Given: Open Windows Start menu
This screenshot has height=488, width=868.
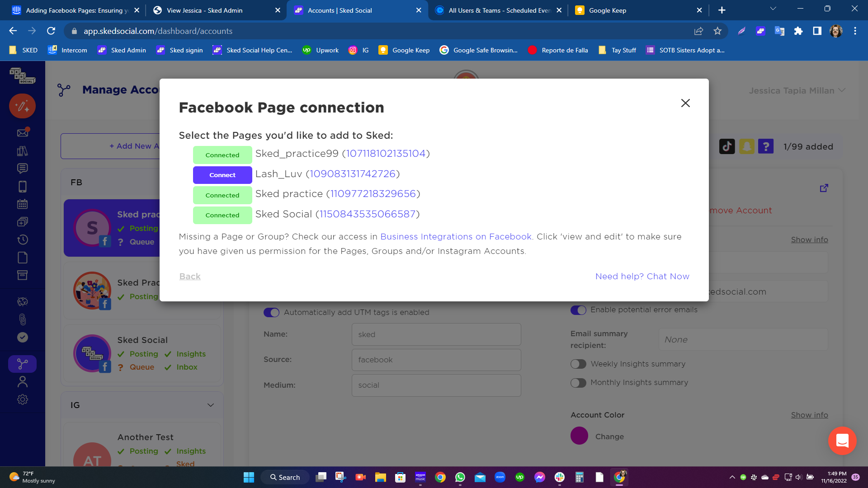Looking at the screenshot, I should [x=249, y=477].
